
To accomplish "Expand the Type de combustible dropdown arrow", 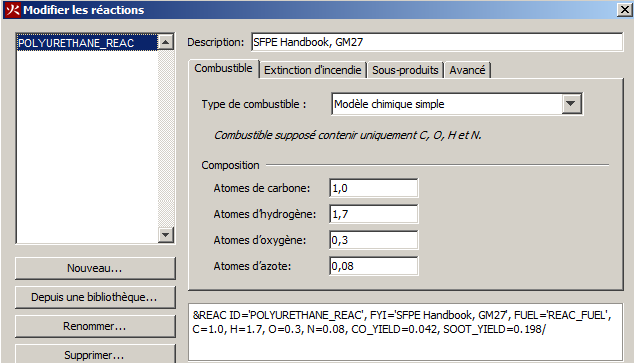I will [571, 104].
